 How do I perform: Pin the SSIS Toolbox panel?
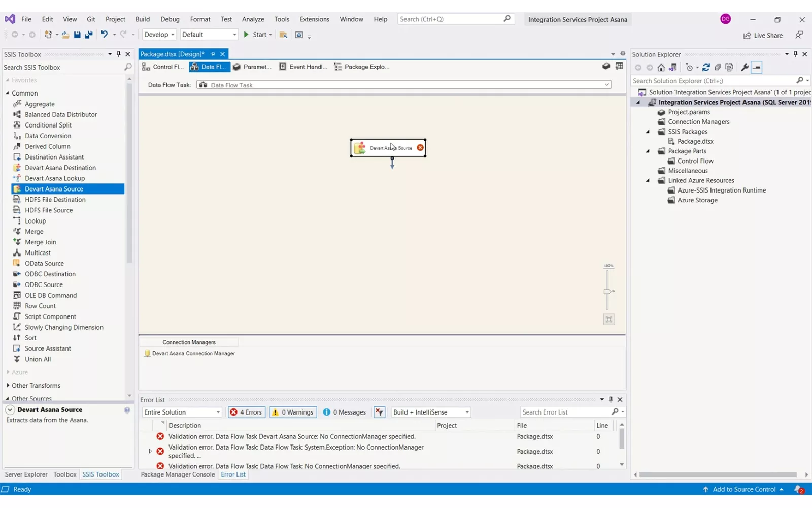click(119, 54)
